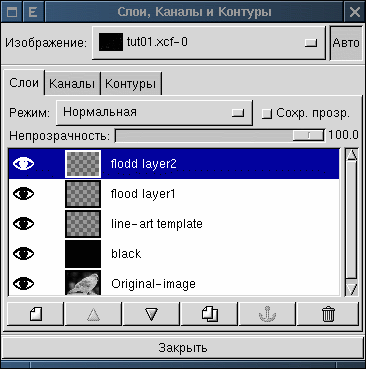The width and height of the screenshot is (366, 369).
Task: Click the E button in title bar
Action: pyautogui.click(x=33, y=12)
